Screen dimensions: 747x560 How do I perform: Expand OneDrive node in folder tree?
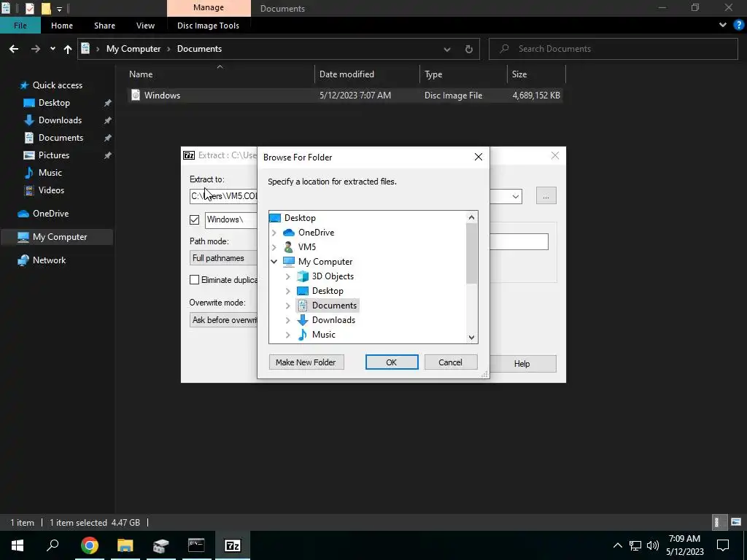[x=274, y=233]
